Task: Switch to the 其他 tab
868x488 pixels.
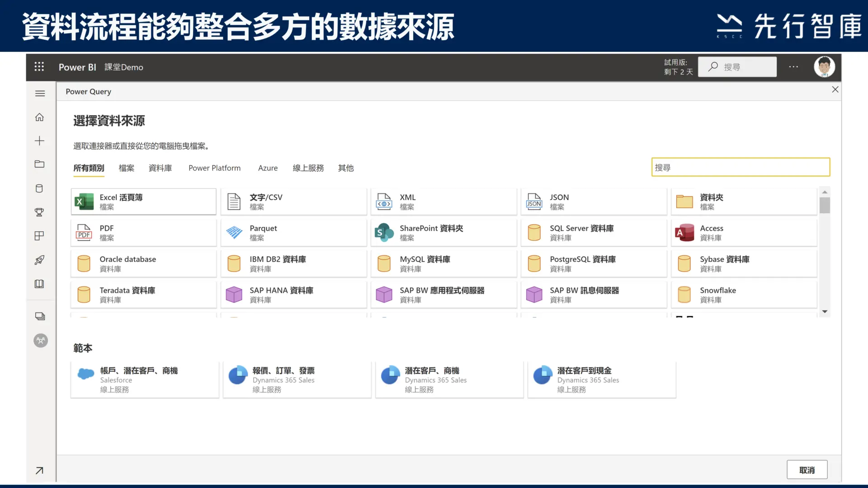Action: (x=346, y=168)
